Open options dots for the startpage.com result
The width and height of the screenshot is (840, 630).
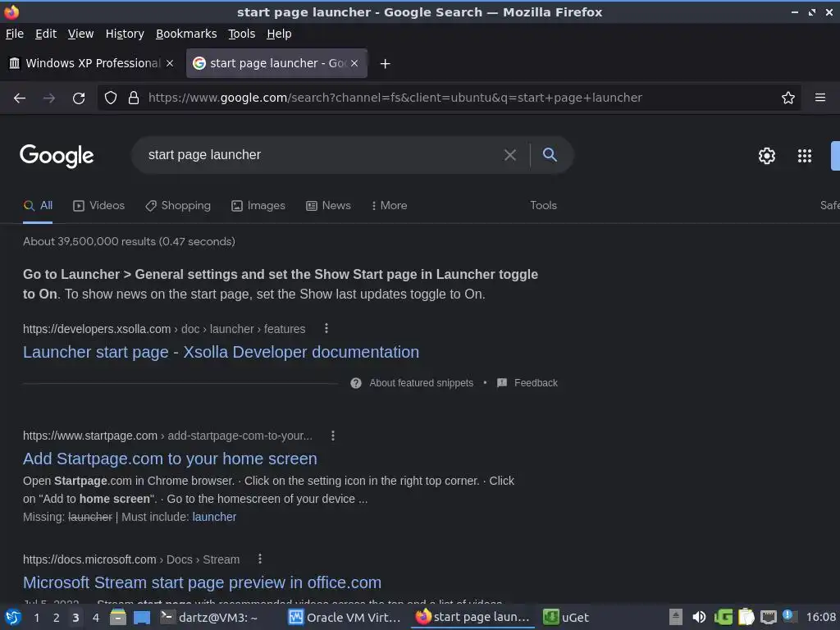coord(333,436)
